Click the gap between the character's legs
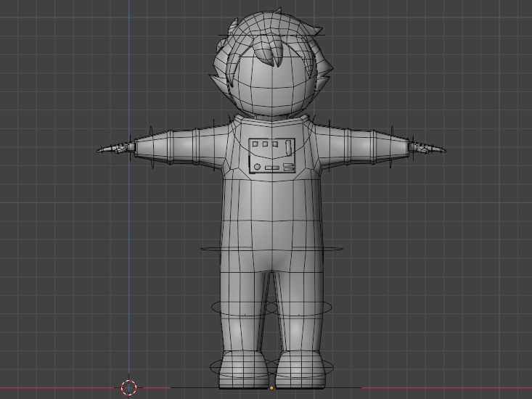The width and height of the screenshot is (532, 399). 271,312
